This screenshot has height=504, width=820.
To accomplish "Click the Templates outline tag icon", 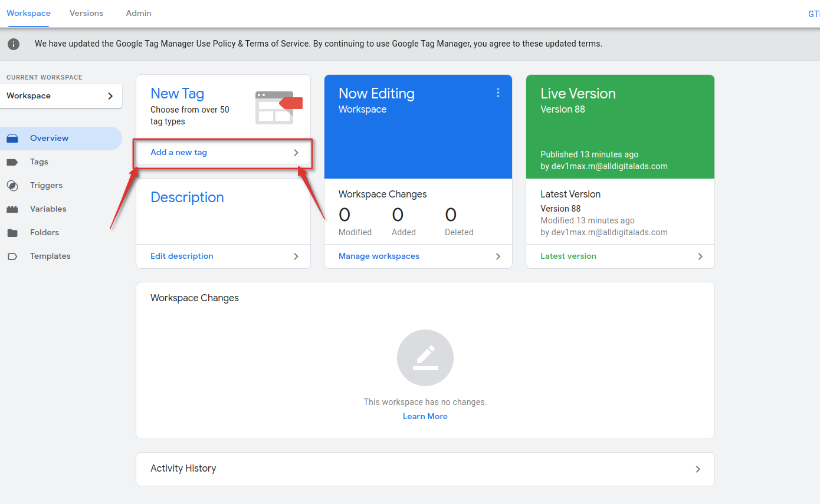I will (x=12, y=256).
